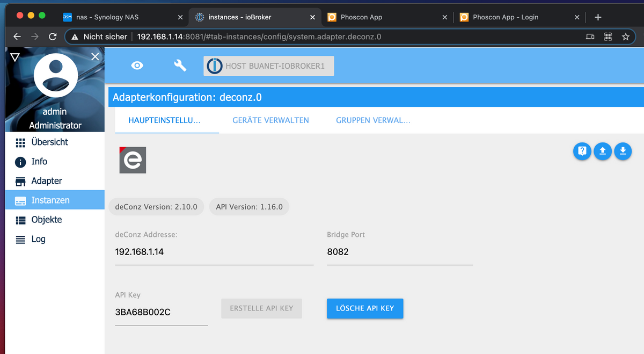644x354 pixels.
Task: Click the Nicht sicher security warning
Action: click(100, 37)
